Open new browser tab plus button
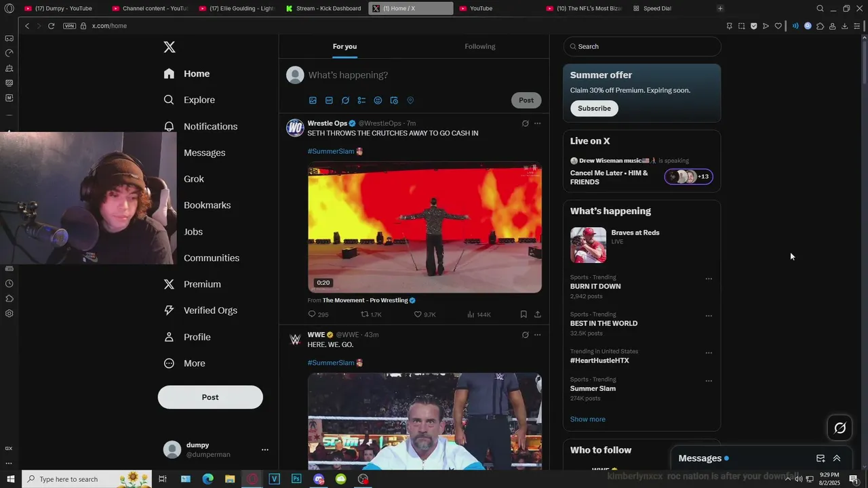The image size is (868, 488). 720,8
